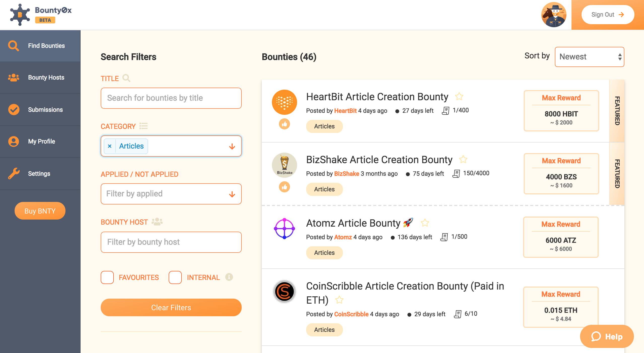Go to My Profile via sidebar

point(14,142)
